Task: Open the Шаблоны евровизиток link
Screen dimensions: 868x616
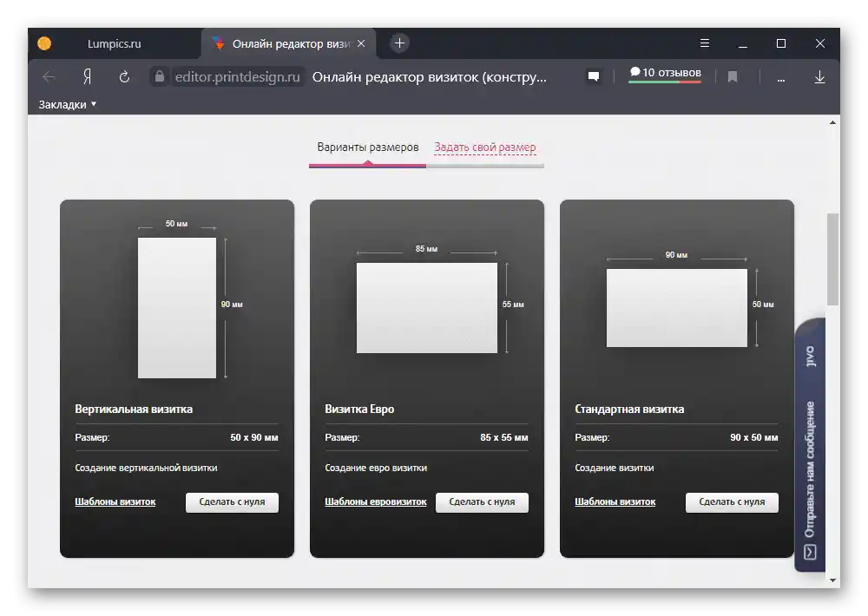Action: tap(375, 501)
